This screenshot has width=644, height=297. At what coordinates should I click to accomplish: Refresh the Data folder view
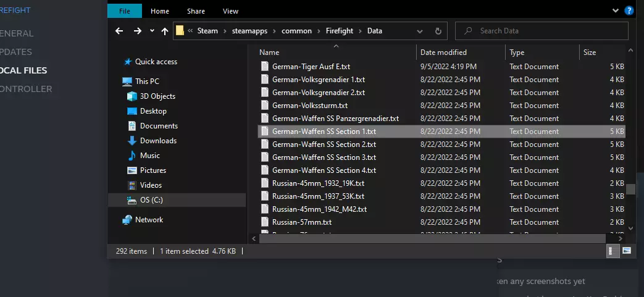[x=438, y=31]
